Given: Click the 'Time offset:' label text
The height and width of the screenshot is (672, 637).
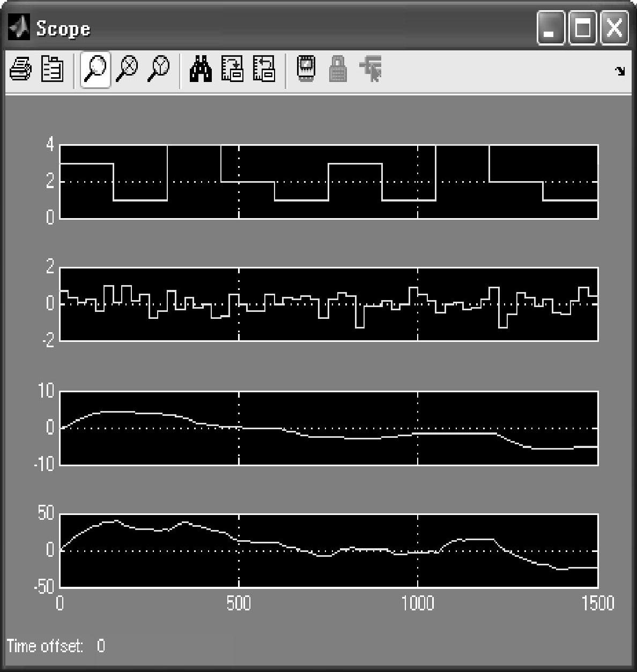Looking at the screenshot, I should click(45, 646).
